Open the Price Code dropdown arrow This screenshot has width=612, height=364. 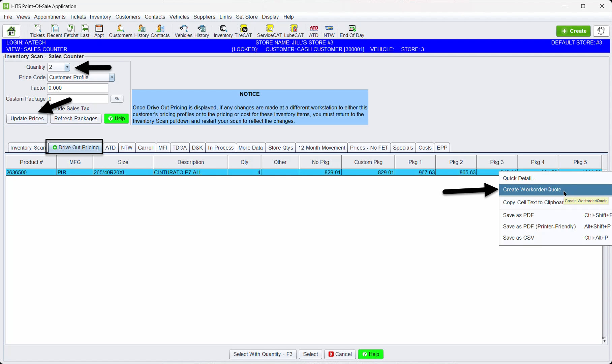pyautogui.click(x=112, y=78)
